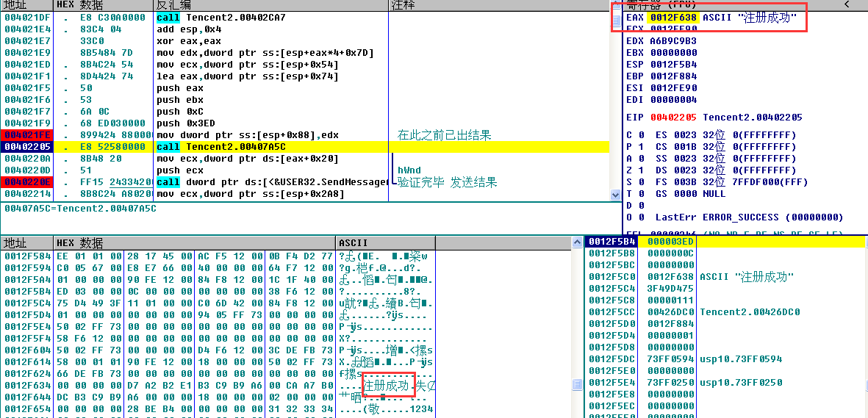Click the hWnd comment

pyautogui.click(x=409, y=170)
